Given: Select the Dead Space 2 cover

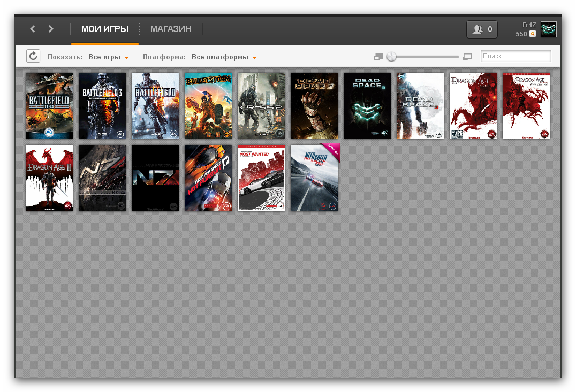Looking at the screenshot, I should coord(367,106).
